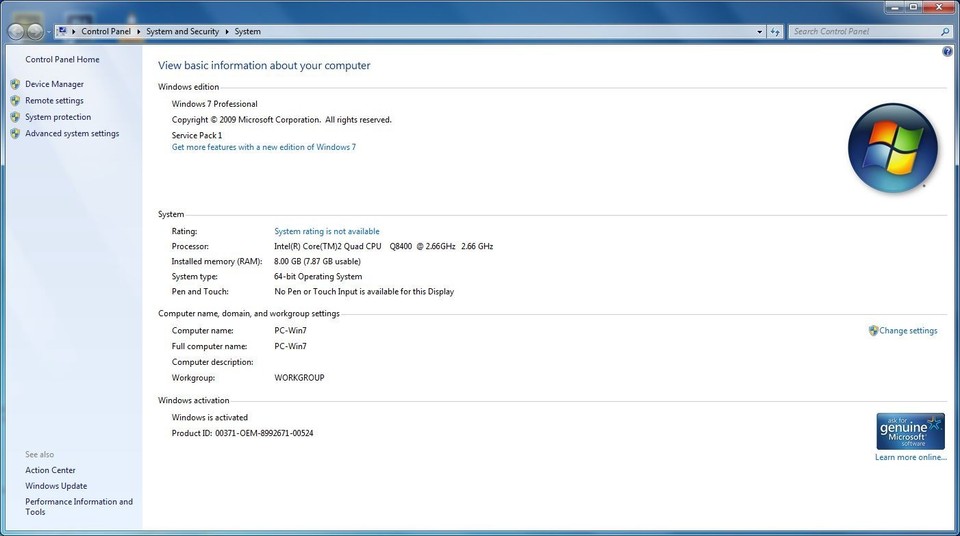This screenshot has width=960, height=536.
Task: Expand the arrow after System and Security breadcrumb
Action: (x=227, y=31)
